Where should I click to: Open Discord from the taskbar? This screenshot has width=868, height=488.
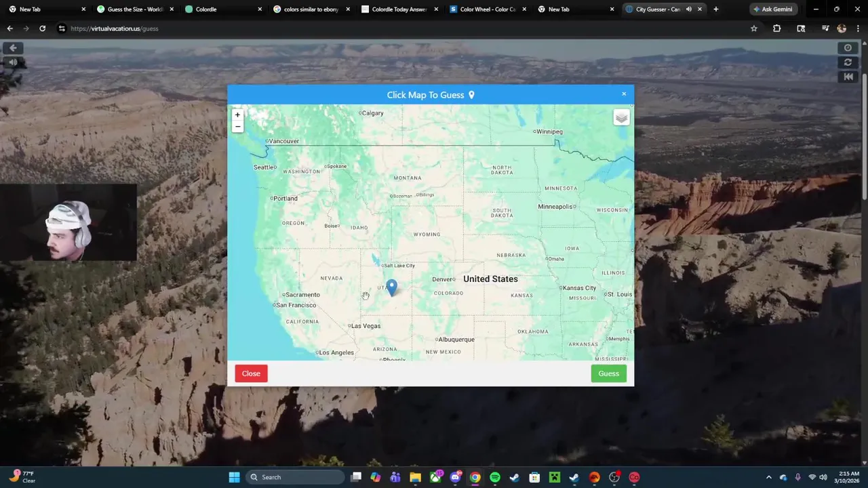pos(455,477)
